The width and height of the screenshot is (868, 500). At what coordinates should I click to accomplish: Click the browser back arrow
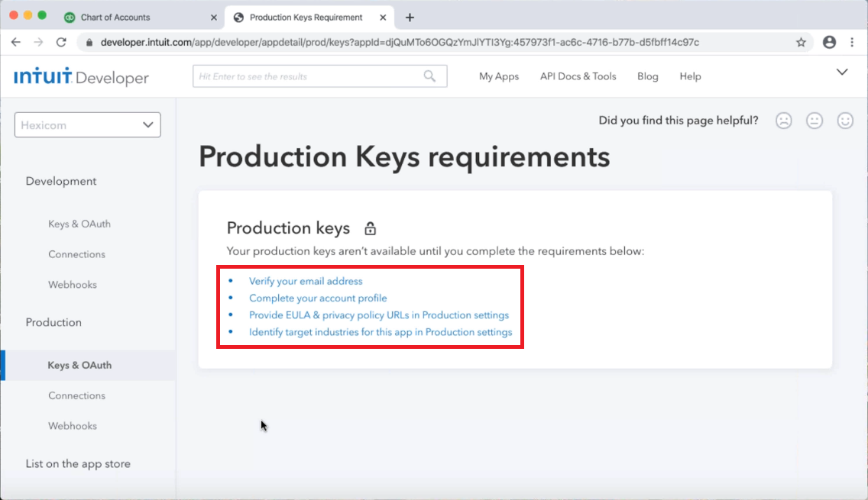tap(15, 42)
